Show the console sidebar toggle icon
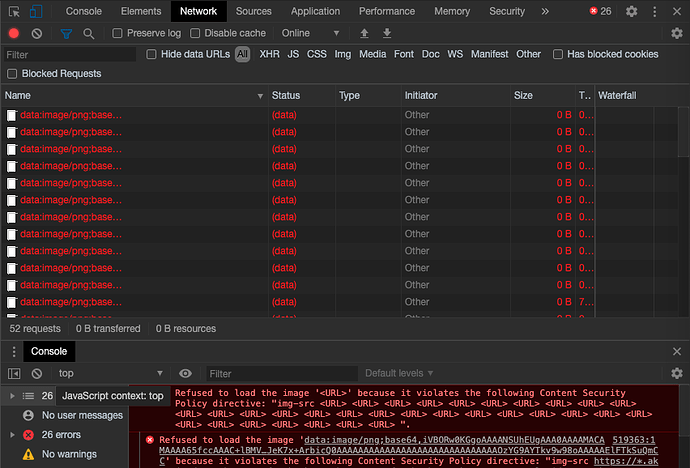This screenshot has width=690, height=468. tap(14, 373)
